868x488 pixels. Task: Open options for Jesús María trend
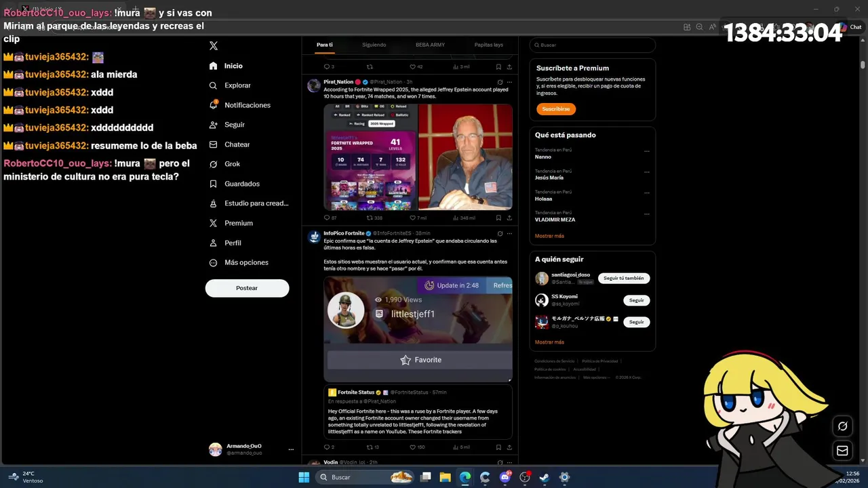[647, 172]
